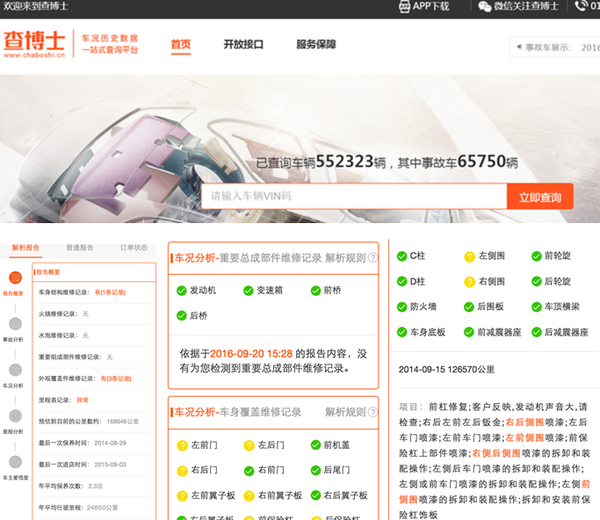600x520 pixels.
Task: Click the 事故车展示 ticker box
Action: 554,47
